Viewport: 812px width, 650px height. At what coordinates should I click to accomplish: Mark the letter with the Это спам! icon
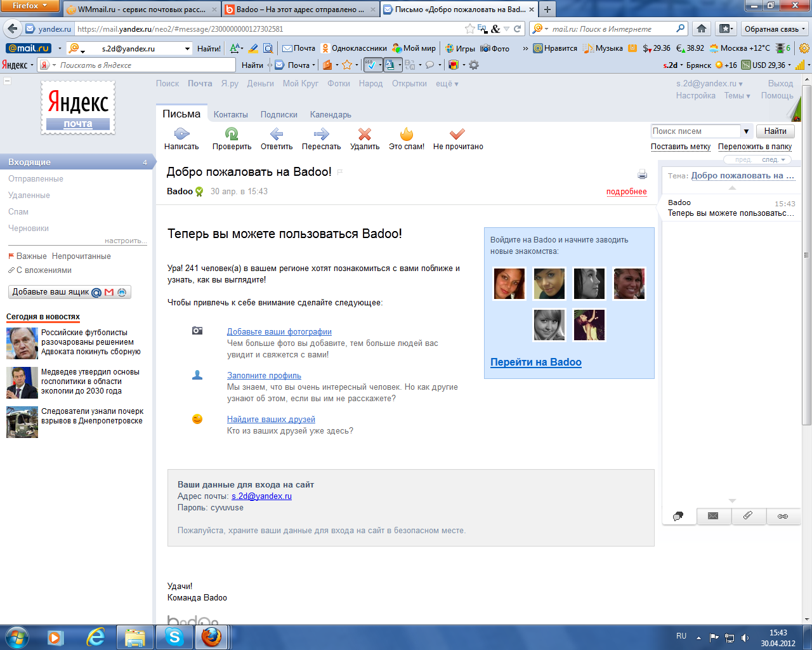click(407, 133)
